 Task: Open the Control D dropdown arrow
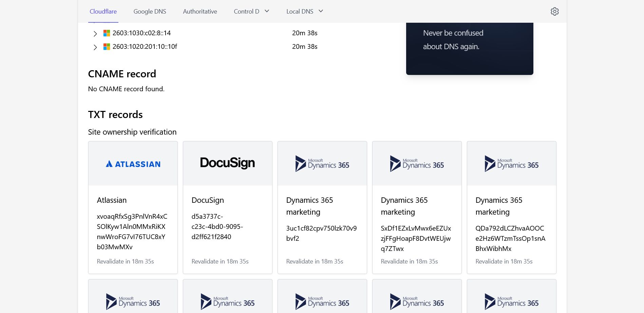click(267, 11)
